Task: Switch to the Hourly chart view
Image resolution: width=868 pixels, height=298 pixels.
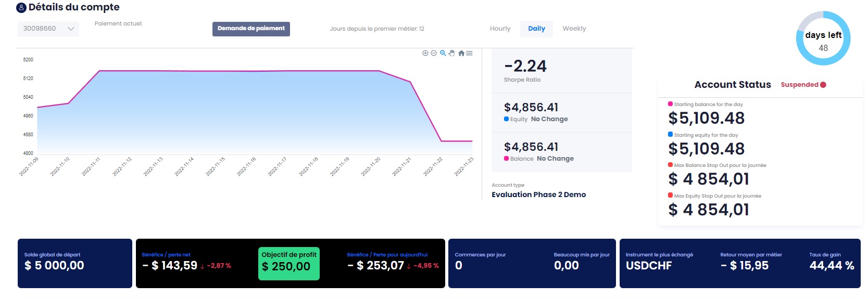Action: pos(500,29)
